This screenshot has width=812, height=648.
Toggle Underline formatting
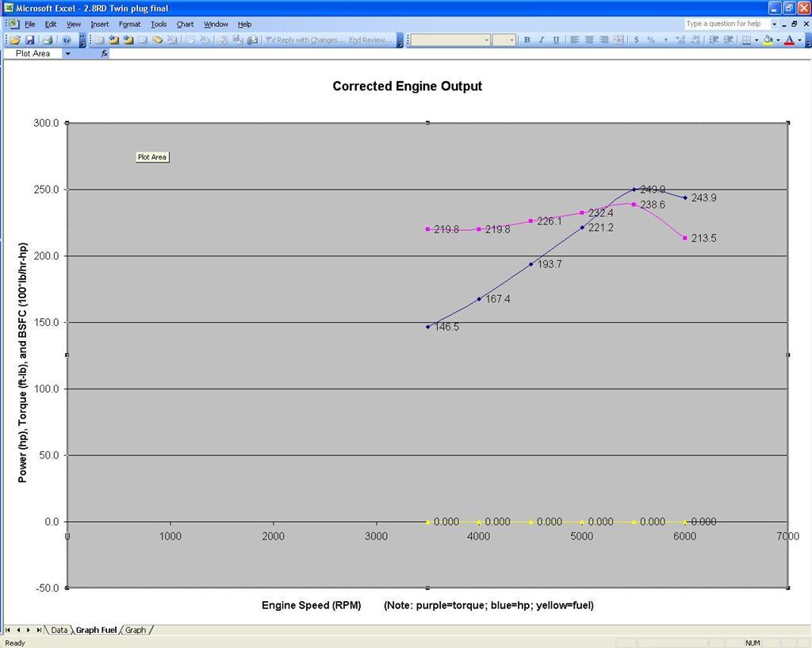556,40
